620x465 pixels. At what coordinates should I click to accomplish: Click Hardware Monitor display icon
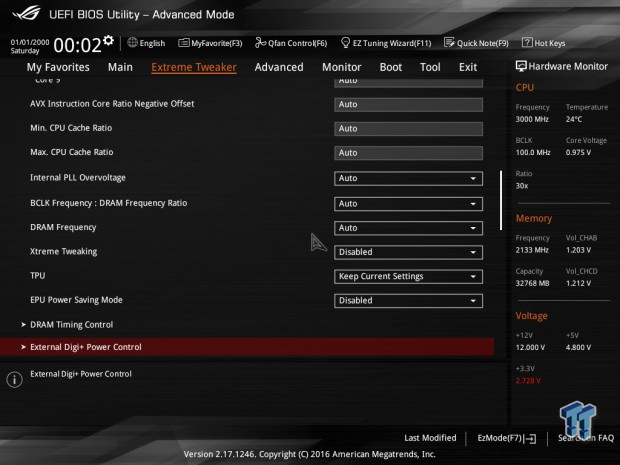(521, 66)
